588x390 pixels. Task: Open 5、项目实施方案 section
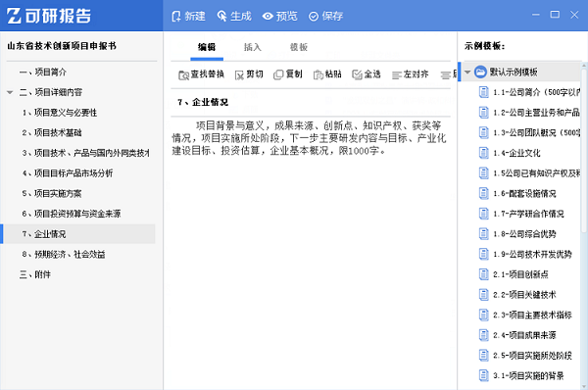[x=52, y=193]
